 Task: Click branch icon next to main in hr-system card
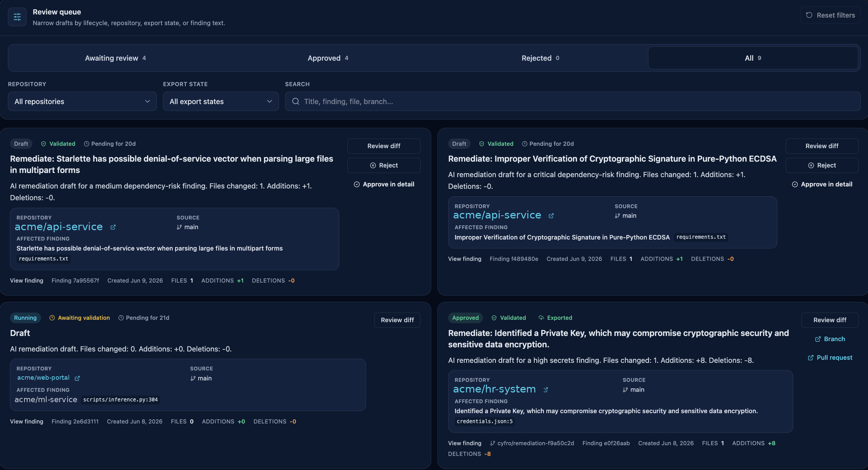coord(625,390)
